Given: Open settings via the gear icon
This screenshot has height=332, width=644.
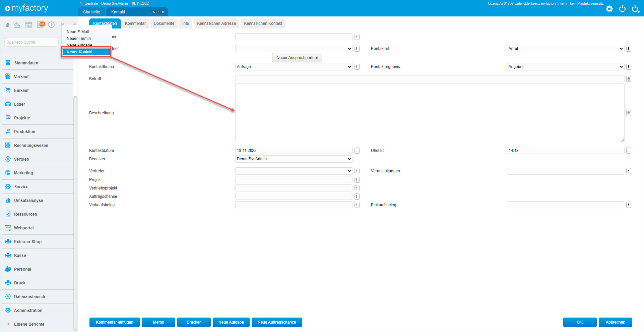Looking at the screenshot, I should click(x=609, y=9).
